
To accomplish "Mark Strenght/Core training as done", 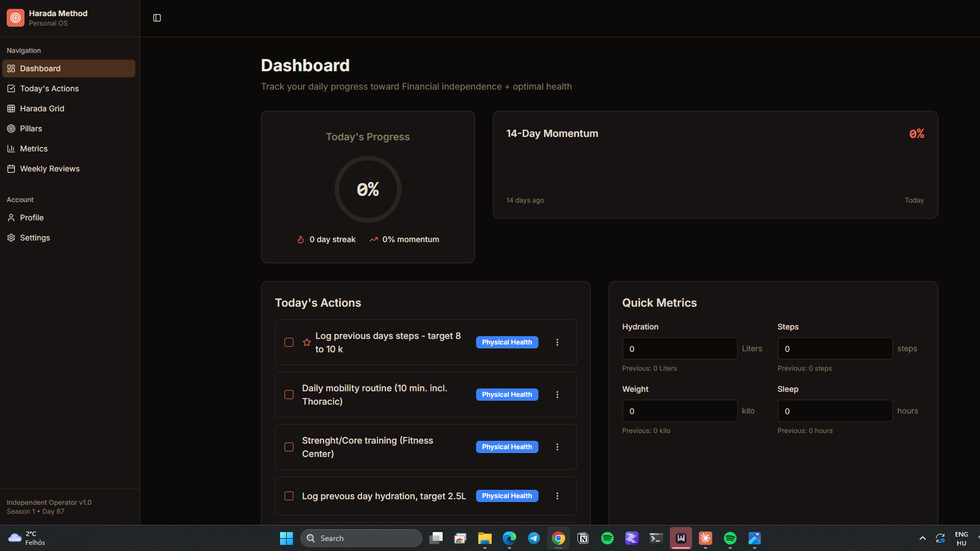I will [x=289, y=447].
